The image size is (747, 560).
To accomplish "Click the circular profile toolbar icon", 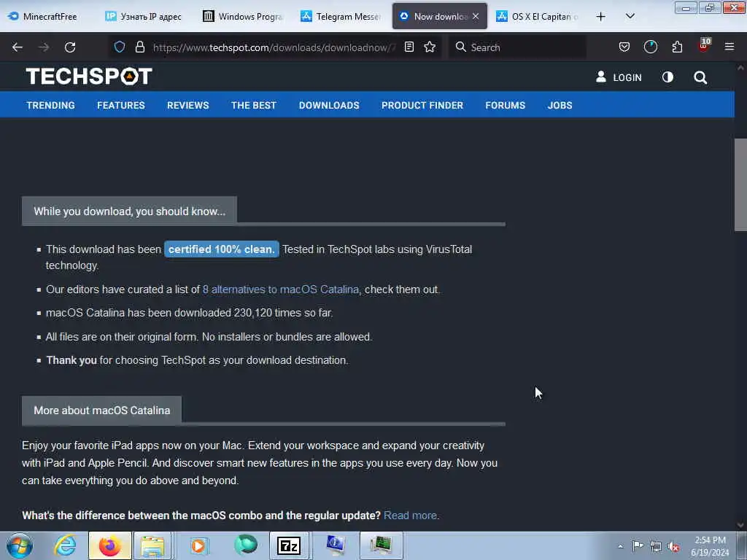I will point(650,47).
